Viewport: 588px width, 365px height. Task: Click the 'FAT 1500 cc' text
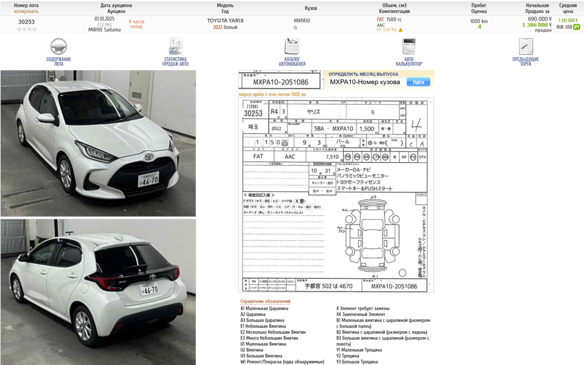[x=389, y=19]
